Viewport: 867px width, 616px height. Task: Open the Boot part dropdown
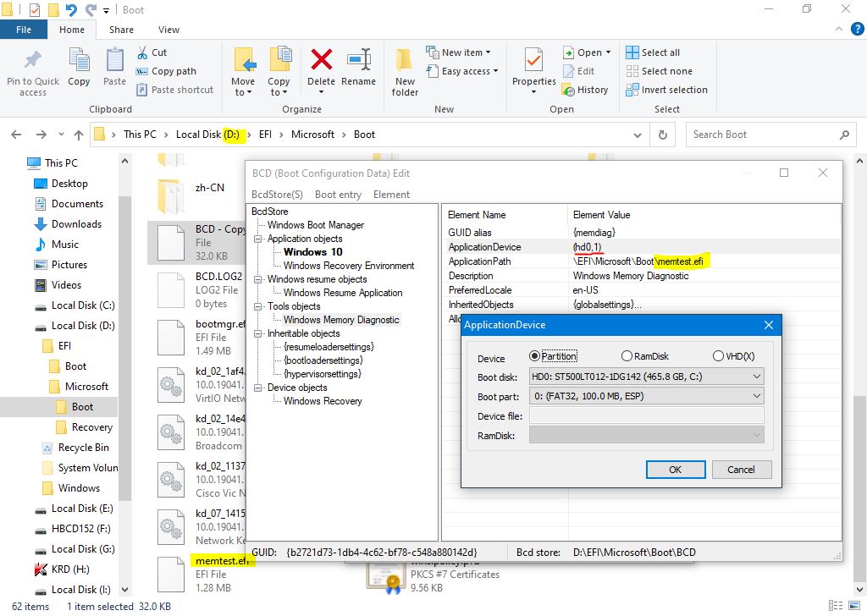pos(645,396)
